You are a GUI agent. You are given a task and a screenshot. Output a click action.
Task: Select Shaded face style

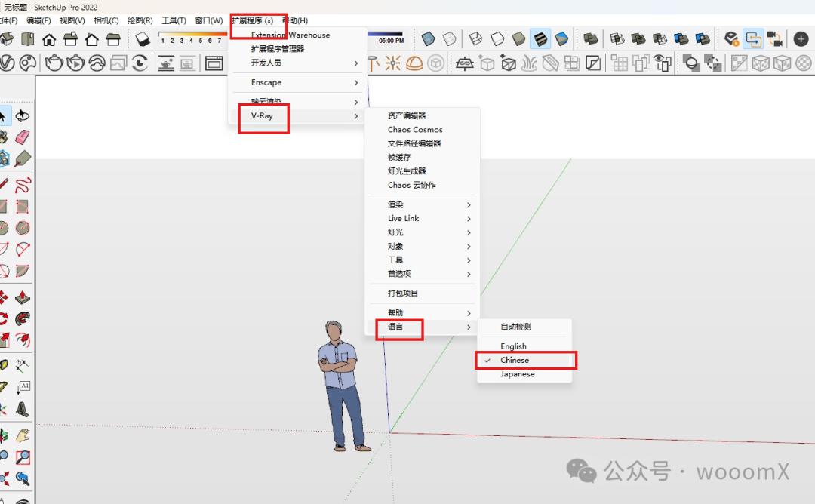[x=518, y=39]
